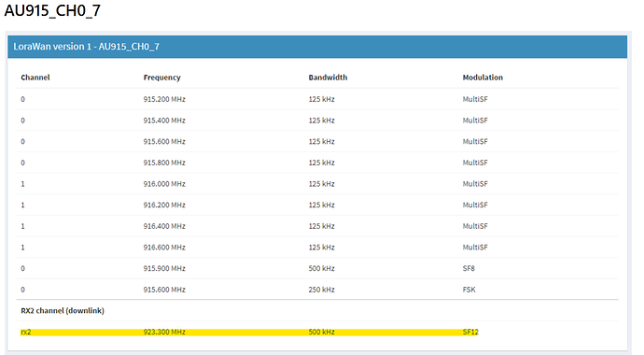Select the 916.000 MHz frequency cell
644x355 pixels.
click(x=164, y=184)
